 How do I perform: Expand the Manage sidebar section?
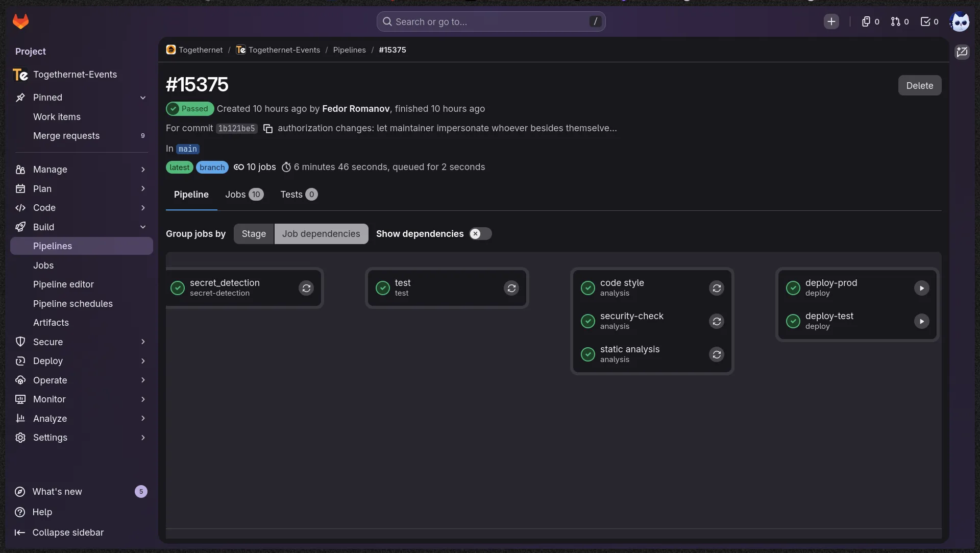82,170
